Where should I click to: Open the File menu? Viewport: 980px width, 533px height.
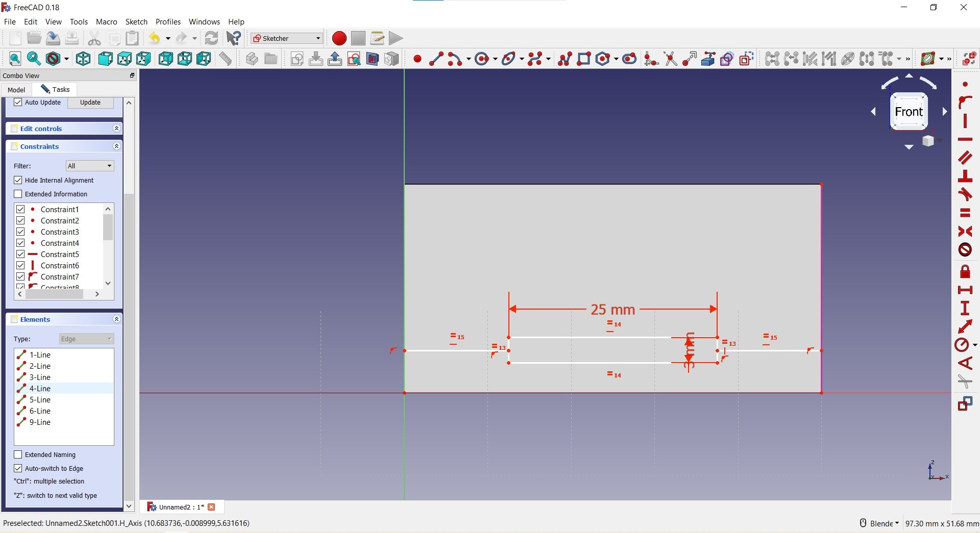[10, 22]
